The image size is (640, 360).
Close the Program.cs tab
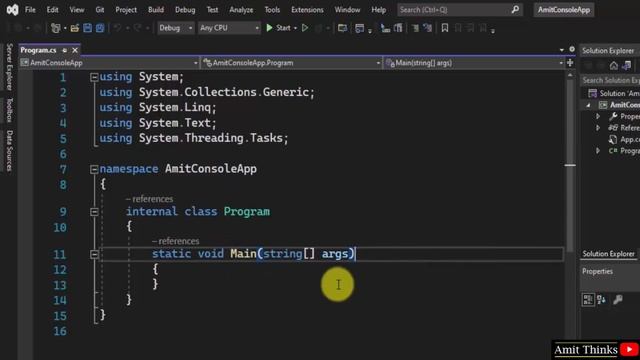coord(75,50)
